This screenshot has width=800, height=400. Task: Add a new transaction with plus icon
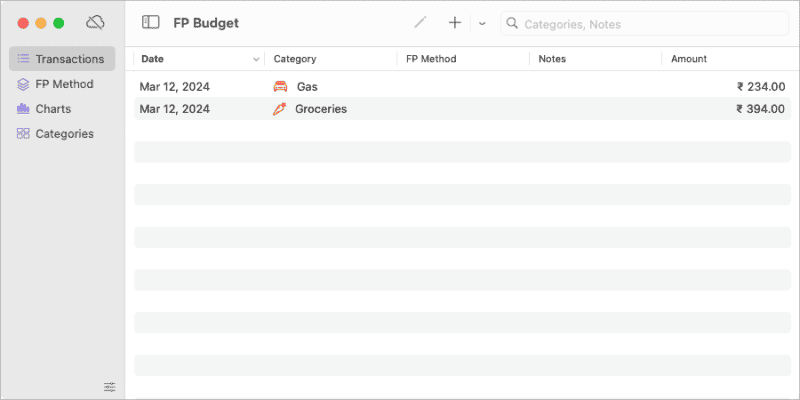point(454,22)
